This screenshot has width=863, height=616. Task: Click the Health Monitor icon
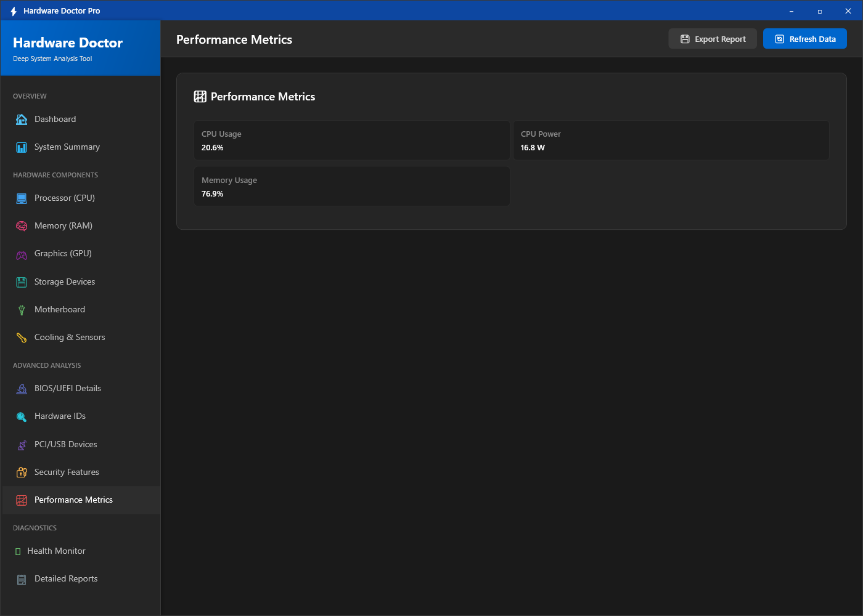point(18,551)
